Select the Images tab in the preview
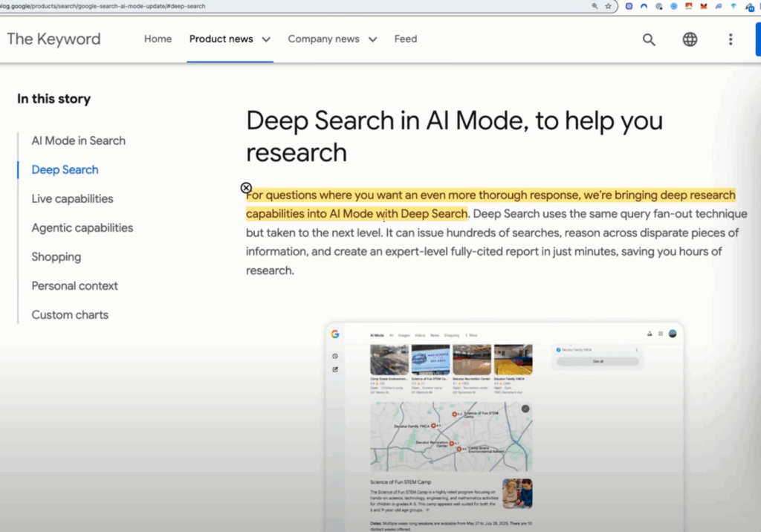This screenshot has width=761, height=532. coord(404,335)
